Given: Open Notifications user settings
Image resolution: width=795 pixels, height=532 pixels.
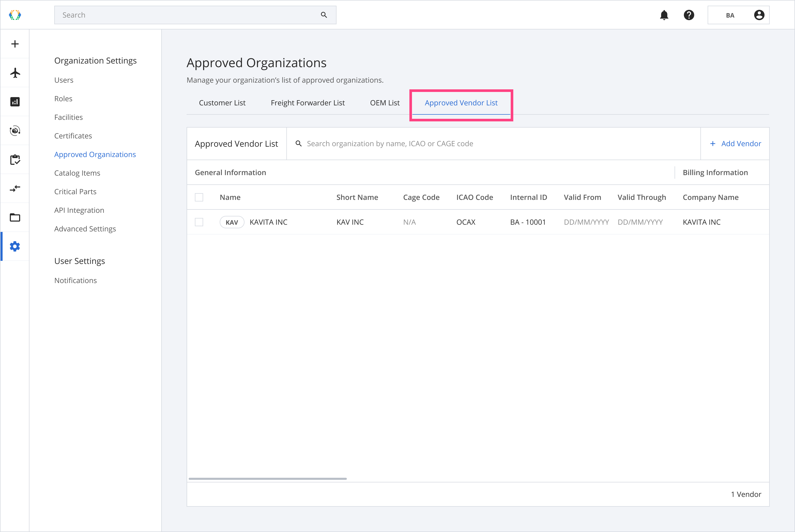Looking at the screenshot, I should tap(75, 280).
